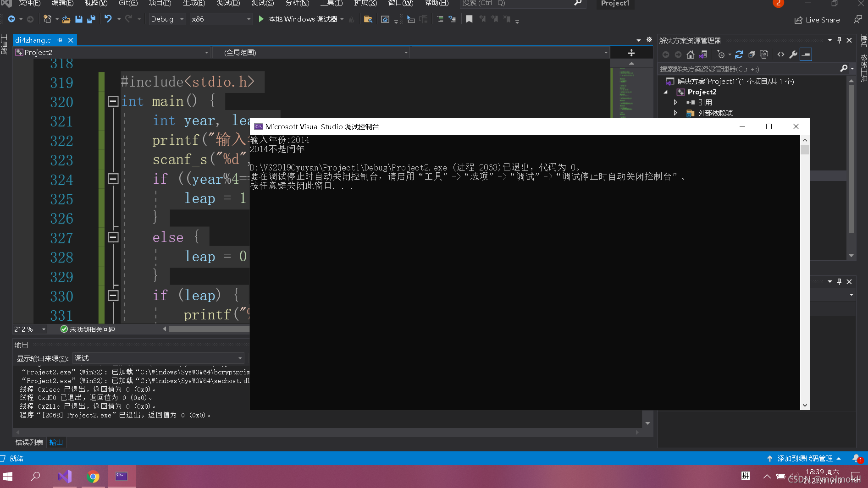868x488 pixels.
Task: Open the 生成(B) build menu
Action: point(194,3)
